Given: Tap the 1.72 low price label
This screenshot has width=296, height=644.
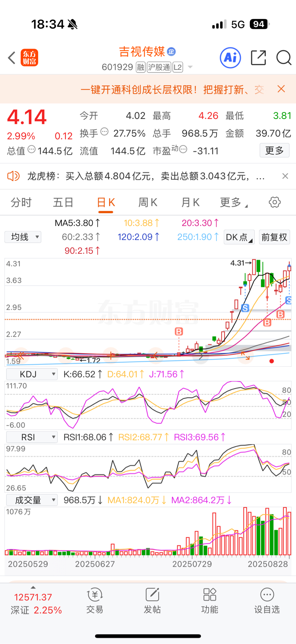Looking at the screenshot, I should (90, 361).
